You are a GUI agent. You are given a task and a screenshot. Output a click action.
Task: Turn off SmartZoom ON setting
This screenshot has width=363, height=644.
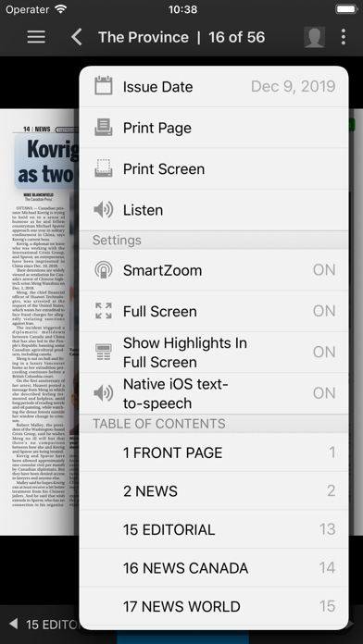(324, 270)
